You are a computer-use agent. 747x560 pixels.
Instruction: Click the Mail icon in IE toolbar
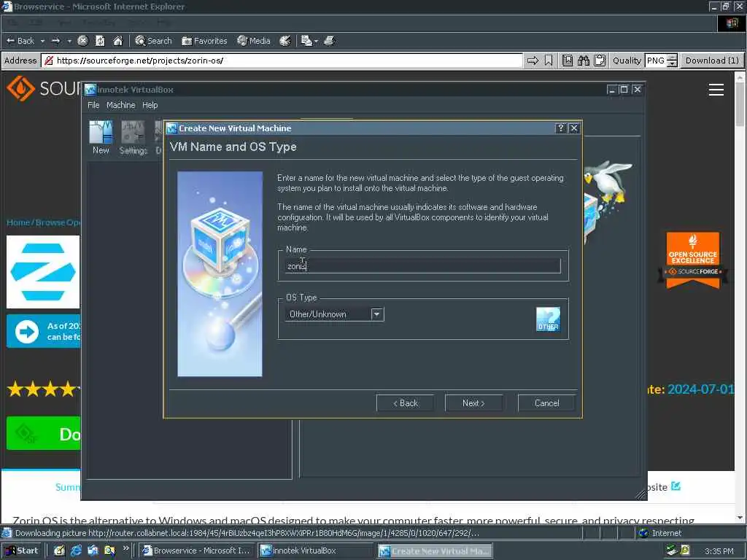[x=306, y=41]
